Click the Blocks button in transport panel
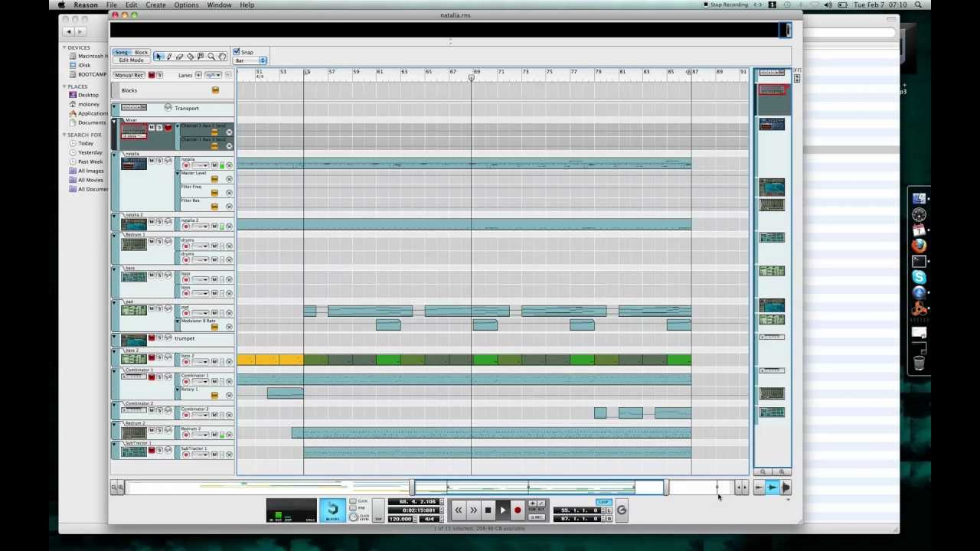980x551 pixels. coord(332,510)
